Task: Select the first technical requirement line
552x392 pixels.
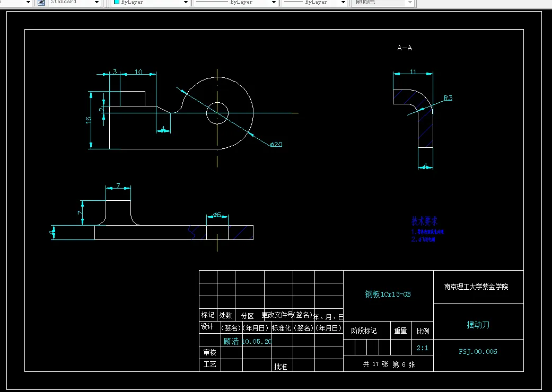Action: point(427,231)
